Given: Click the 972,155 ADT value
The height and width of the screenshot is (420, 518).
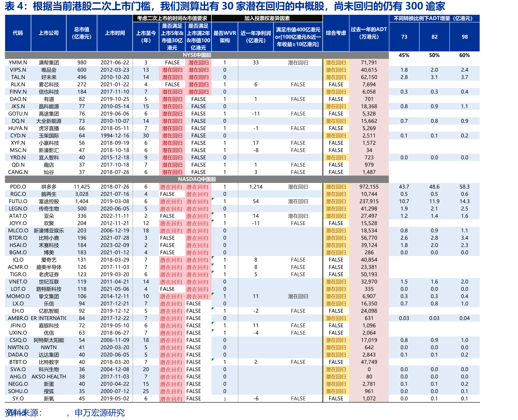Looking at the screenshot, I should pyautogui.click(x=369, y=187).
